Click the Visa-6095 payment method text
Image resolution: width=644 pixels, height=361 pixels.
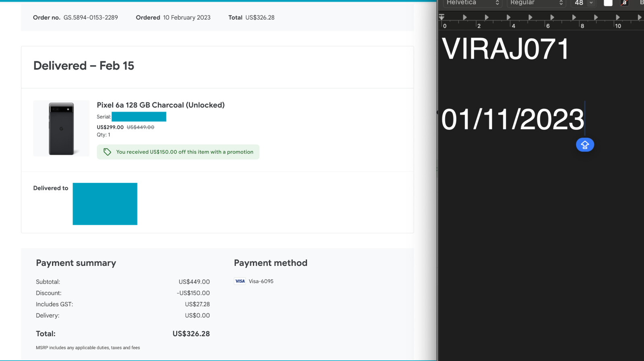[x=261, y=281]
